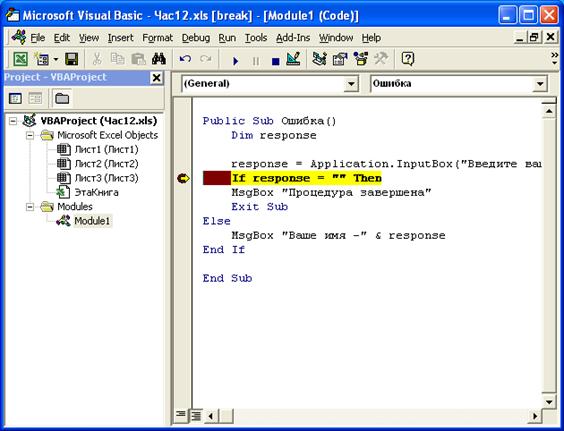
Task: Open the Format menu
Action: click(x=157, y=38)
